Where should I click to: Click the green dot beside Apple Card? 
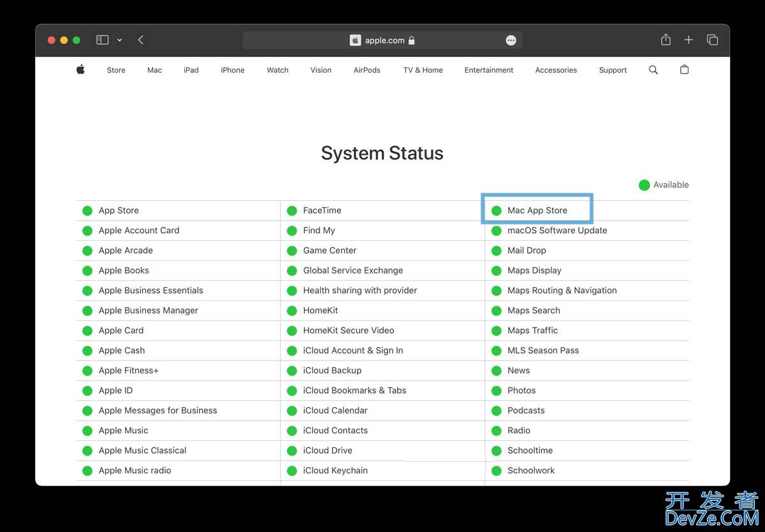pyautogui.click(x=87, y=331)
